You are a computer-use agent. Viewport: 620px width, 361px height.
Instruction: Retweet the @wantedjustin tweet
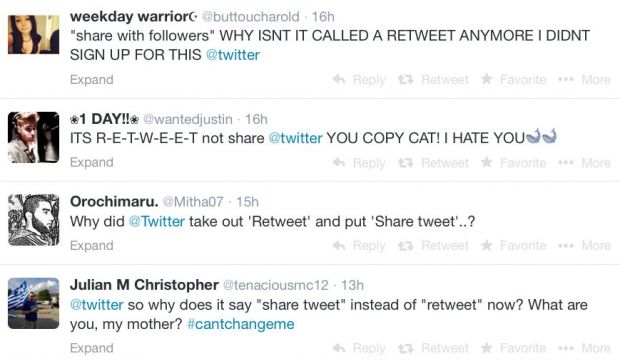tap(433, 163)
